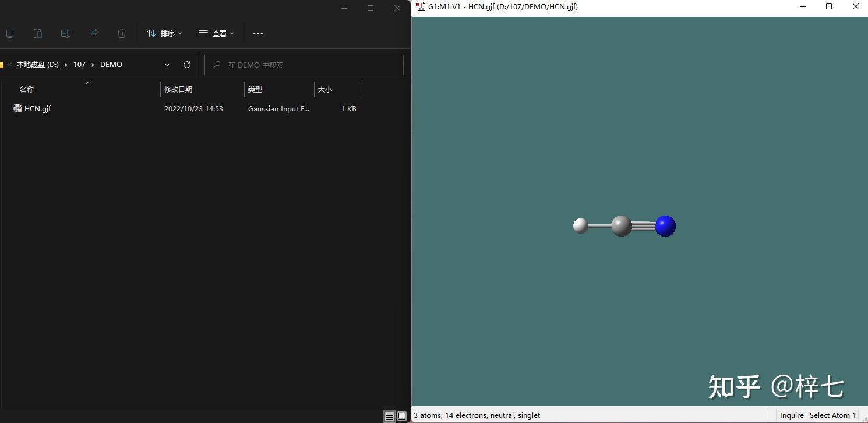Viewport: 868px width, 423px height.
Task: Refresh the DEMO folder view
Action: point(187,65)
